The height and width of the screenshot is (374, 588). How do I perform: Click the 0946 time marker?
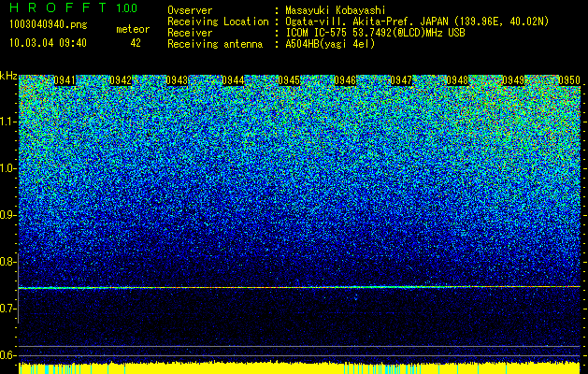pyautogui.click(x=345, y=80)
